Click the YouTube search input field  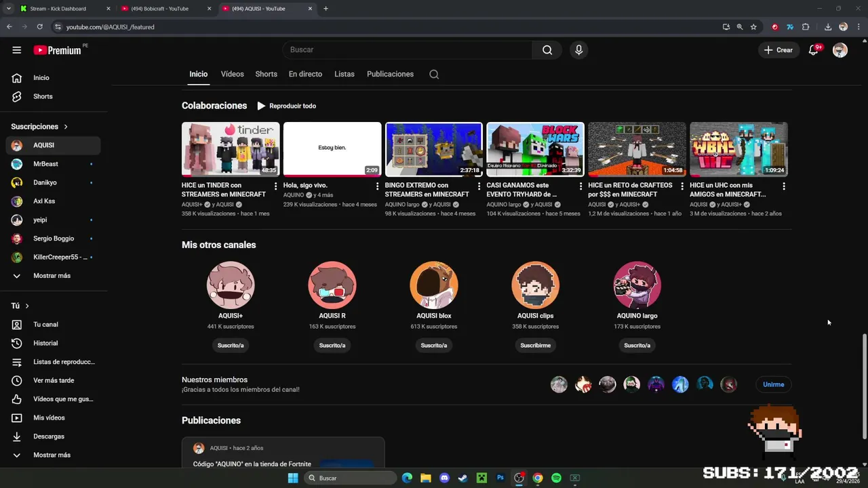point(407,49)
